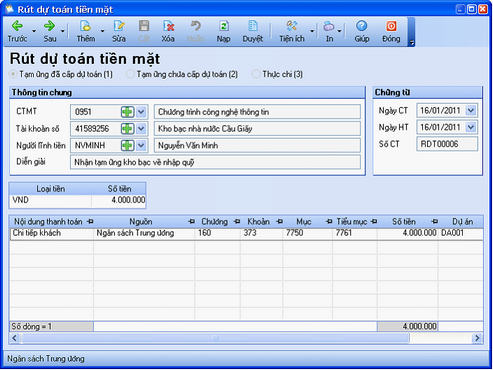Click Người lĩnh tiền field NVMINH
Screen dimensions: 493x370
[x=95, y=145]
